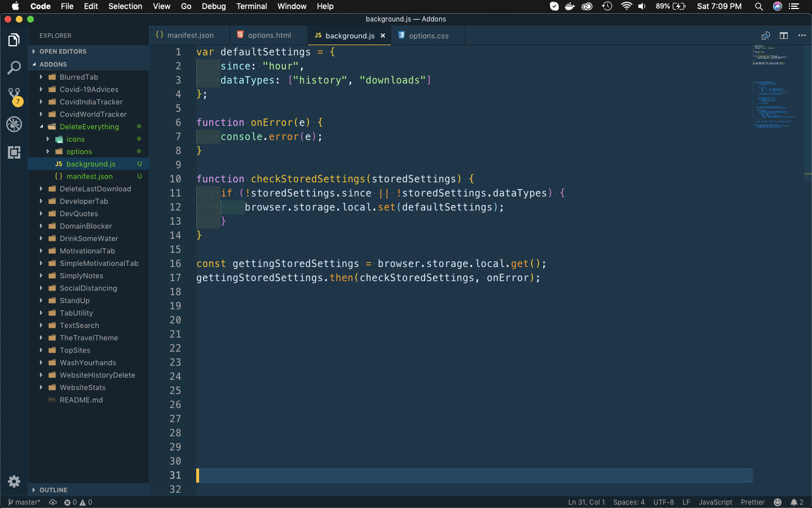
Task: Switch to the options.html tab
Action: [269, 35]
